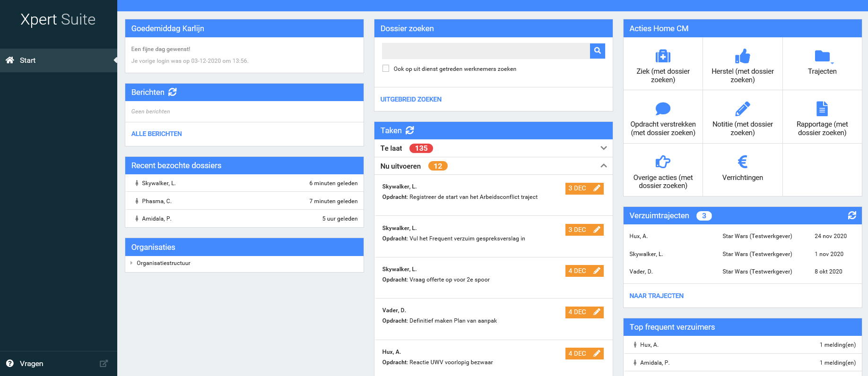Enable searching employees who left service
Image resolution: width=868 pixels, height=376 pixels.
386,68
